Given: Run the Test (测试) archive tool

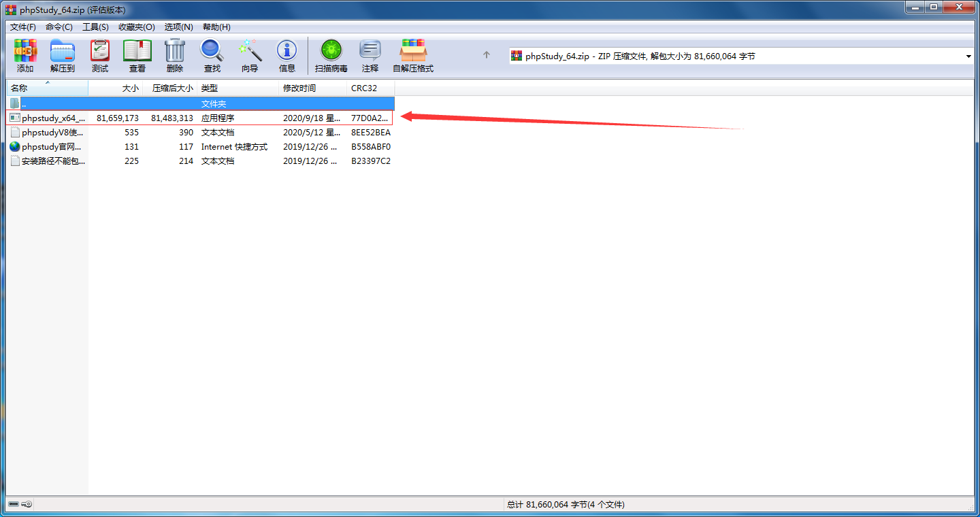Looking at the screenshot, I should [100, 56].
